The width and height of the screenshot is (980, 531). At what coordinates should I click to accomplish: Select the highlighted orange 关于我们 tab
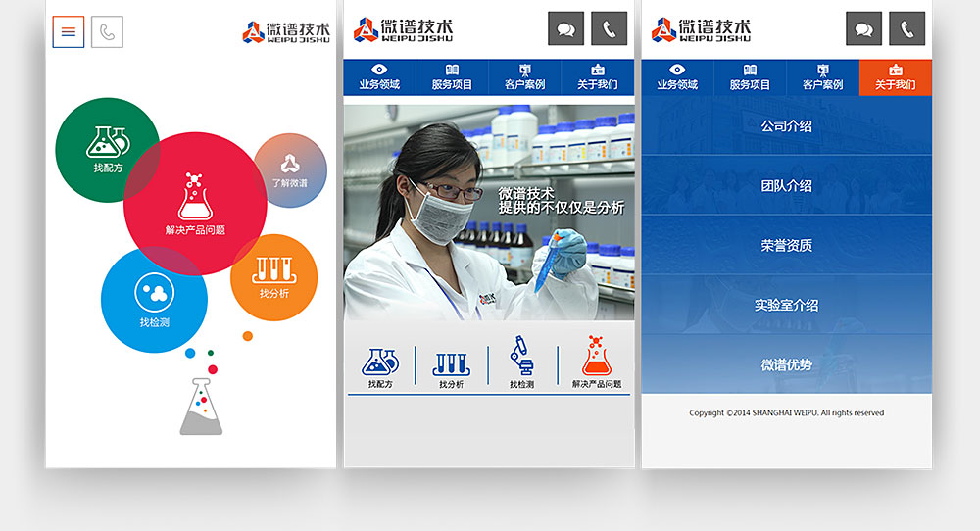(895, 77)
